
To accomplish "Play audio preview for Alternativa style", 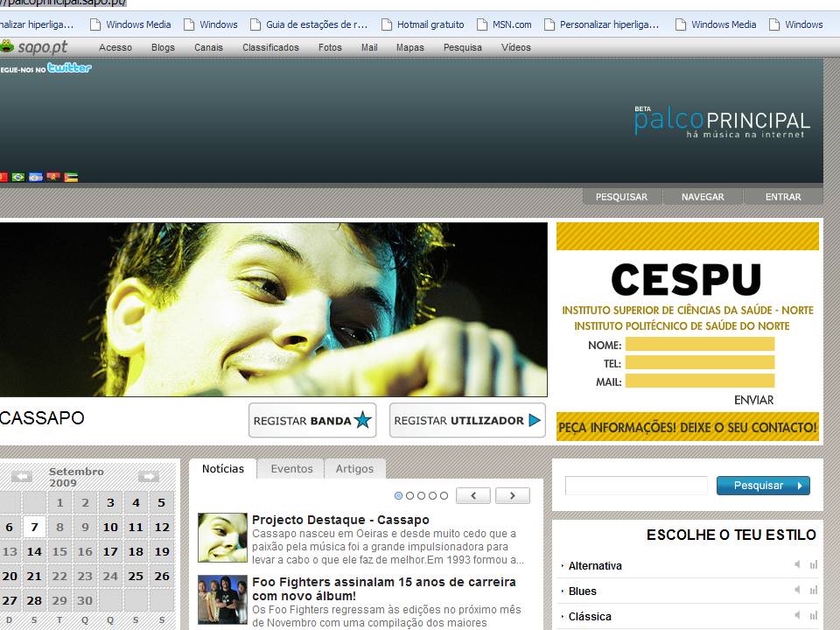I will click(x=798, y=564).
